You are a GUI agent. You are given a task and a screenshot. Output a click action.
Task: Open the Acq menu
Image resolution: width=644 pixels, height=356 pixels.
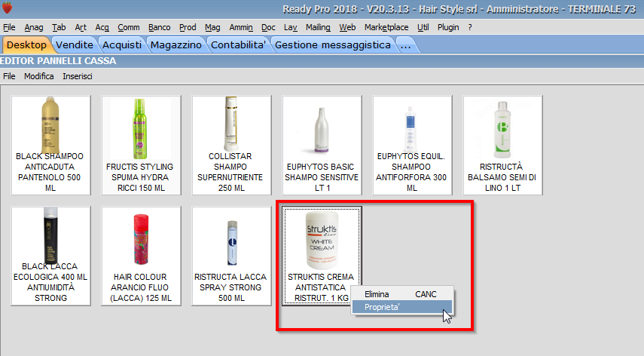pos(102,27)
